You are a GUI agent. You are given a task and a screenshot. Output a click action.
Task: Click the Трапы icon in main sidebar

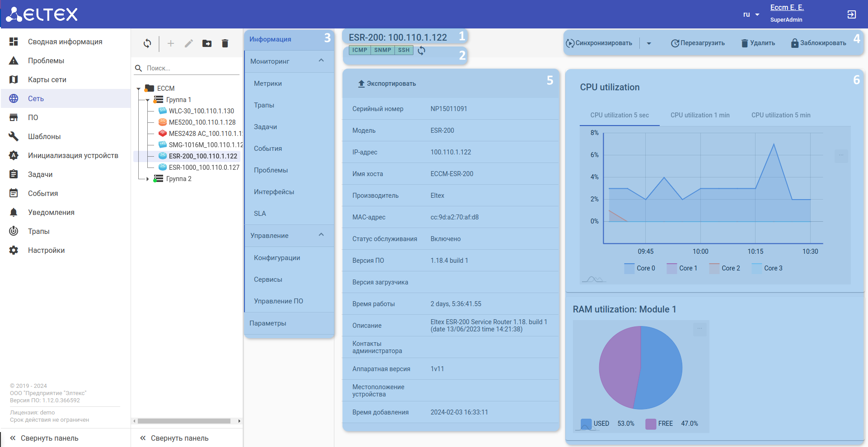(x=14, y=231)
